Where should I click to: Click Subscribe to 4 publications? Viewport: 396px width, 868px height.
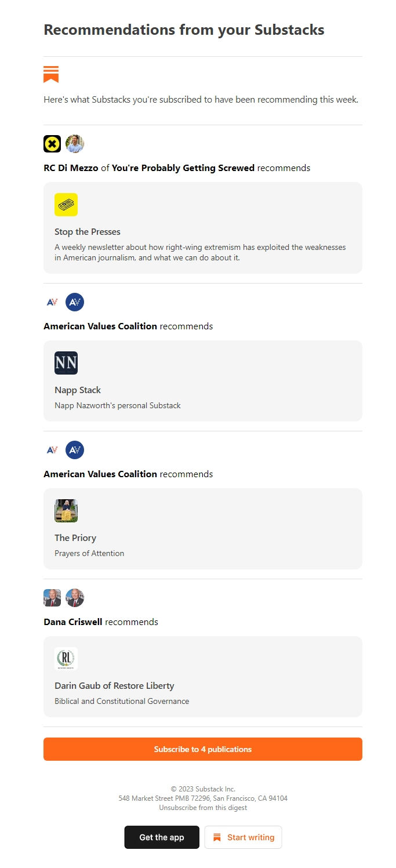pos(202,749)
